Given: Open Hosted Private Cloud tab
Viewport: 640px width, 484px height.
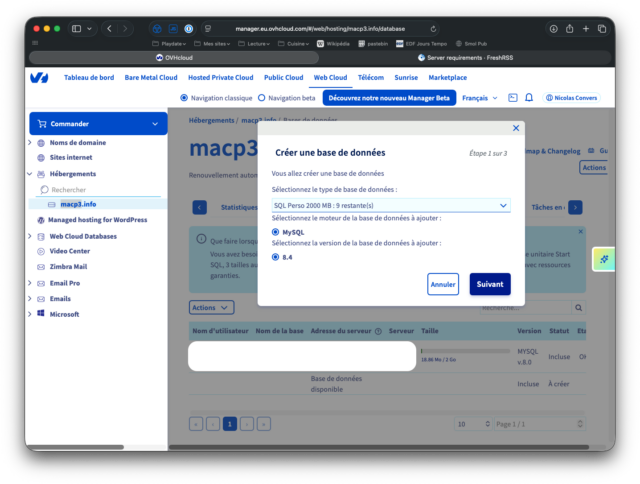Looking at the screenshot, I should [220, 78].
